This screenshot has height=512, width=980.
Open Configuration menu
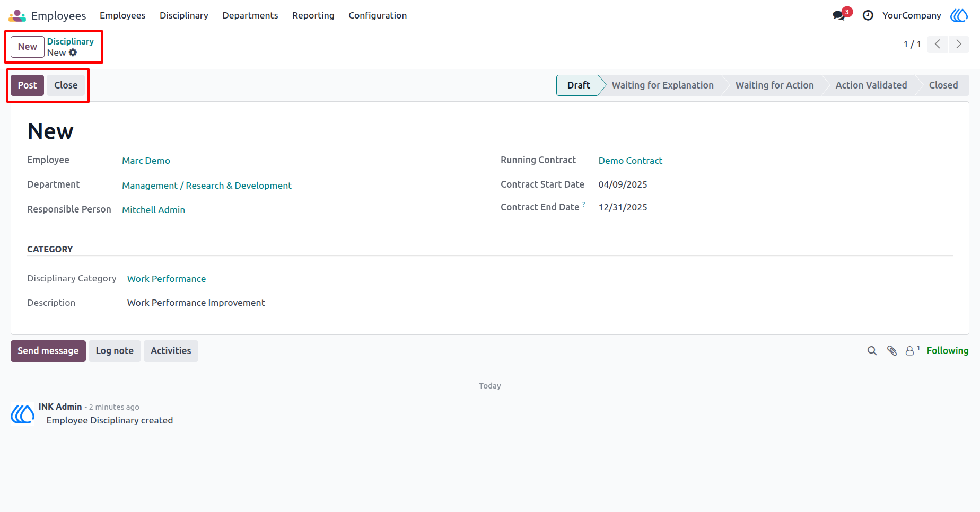tap(378, 15)
